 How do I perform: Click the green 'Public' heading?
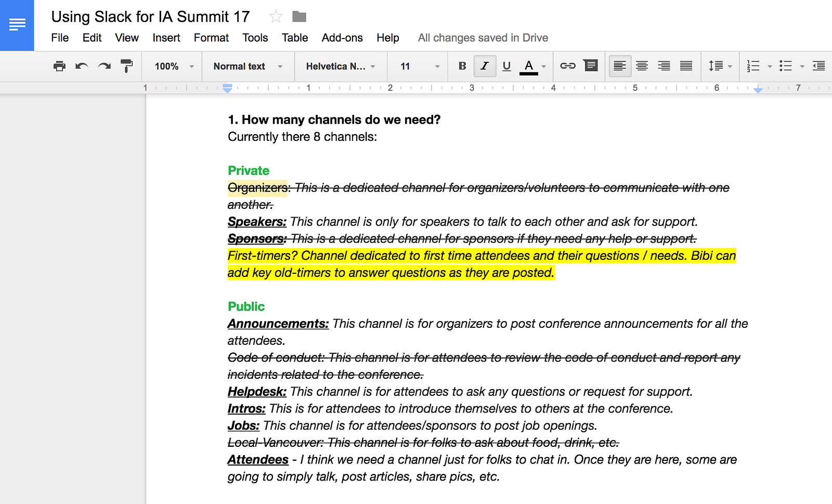(x=246, y=307)
